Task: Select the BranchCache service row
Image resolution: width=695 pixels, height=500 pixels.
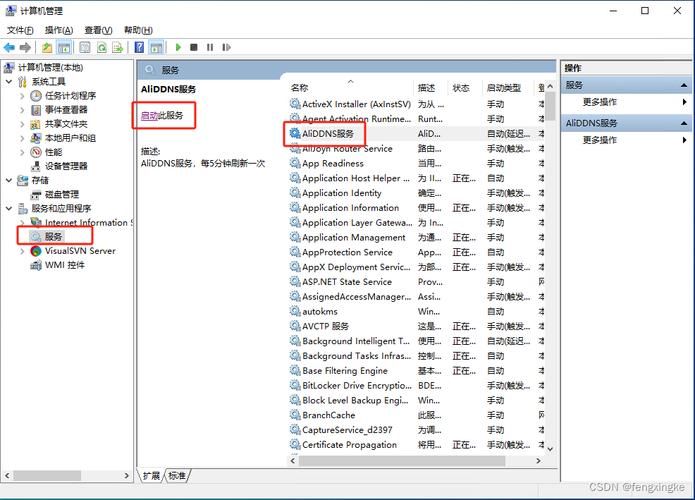Action: [x=417, y=415]
